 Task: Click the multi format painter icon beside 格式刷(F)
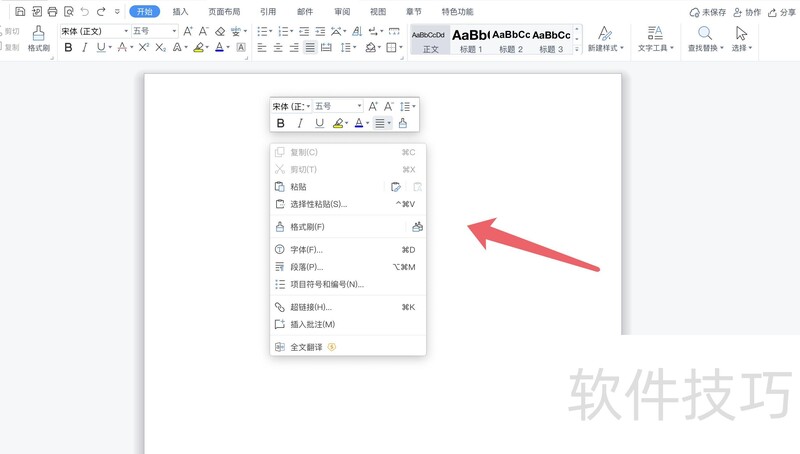tap(417, 227)
